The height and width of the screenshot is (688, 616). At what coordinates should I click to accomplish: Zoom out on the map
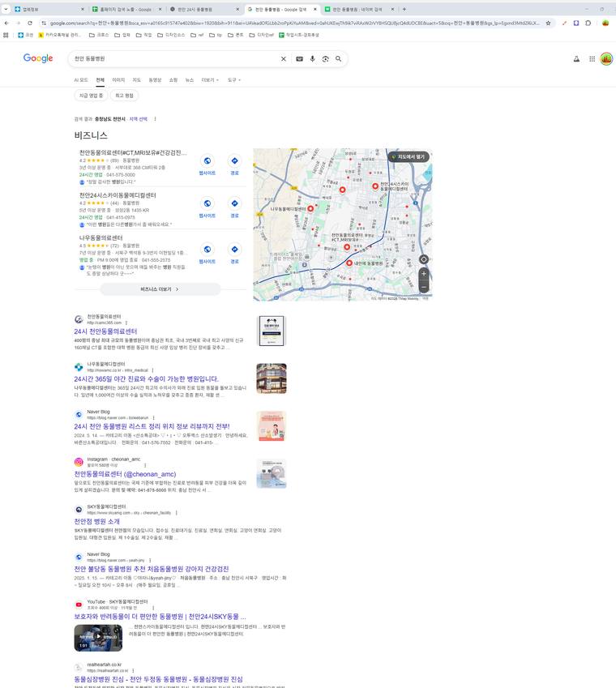click(x=423, y=287)
